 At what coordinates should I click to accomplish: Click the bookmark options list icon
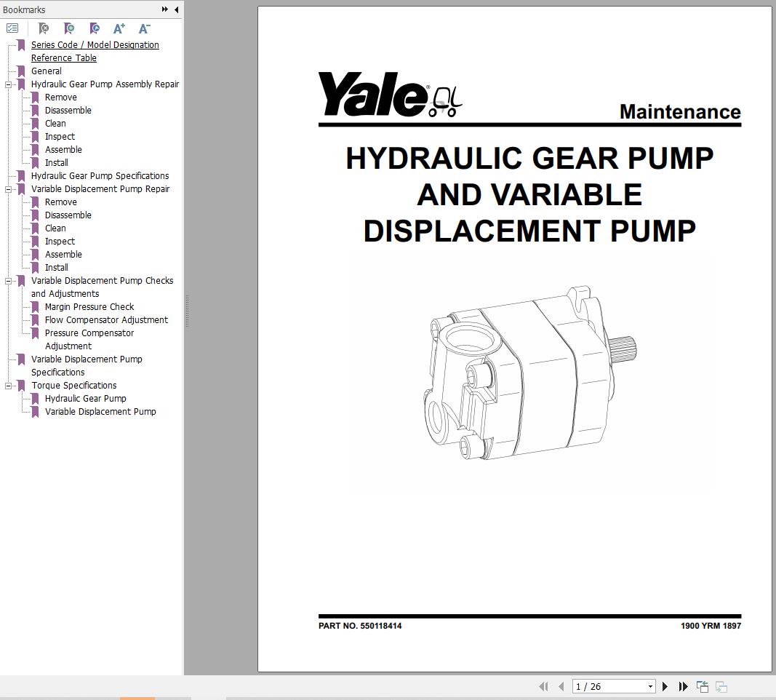coord(12,28)
